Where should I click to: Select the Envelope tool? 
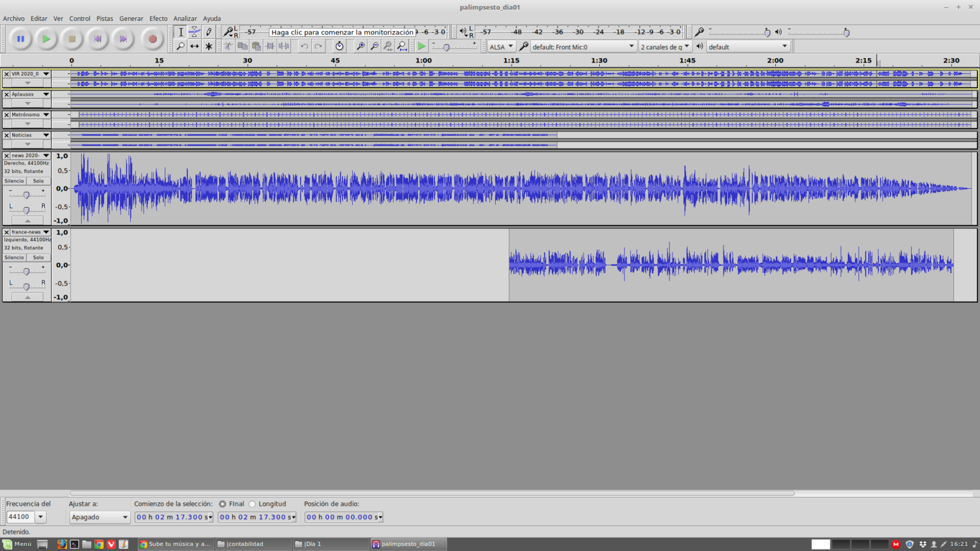click(195, 32)
